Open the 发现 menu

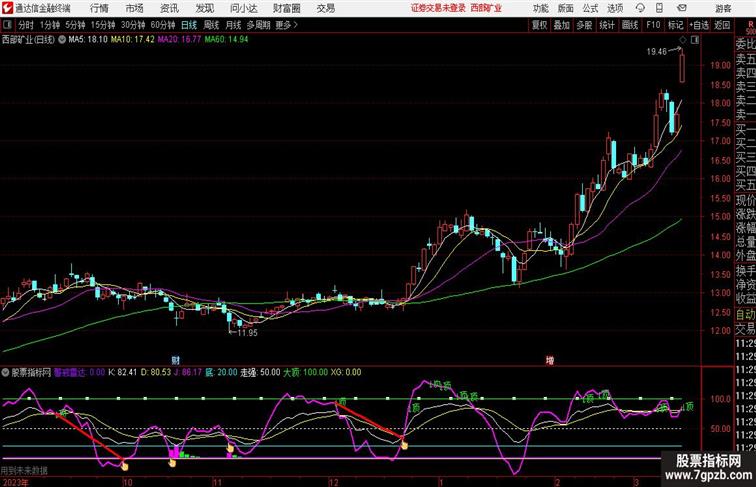pyautogui.click(x=204, y=8)
